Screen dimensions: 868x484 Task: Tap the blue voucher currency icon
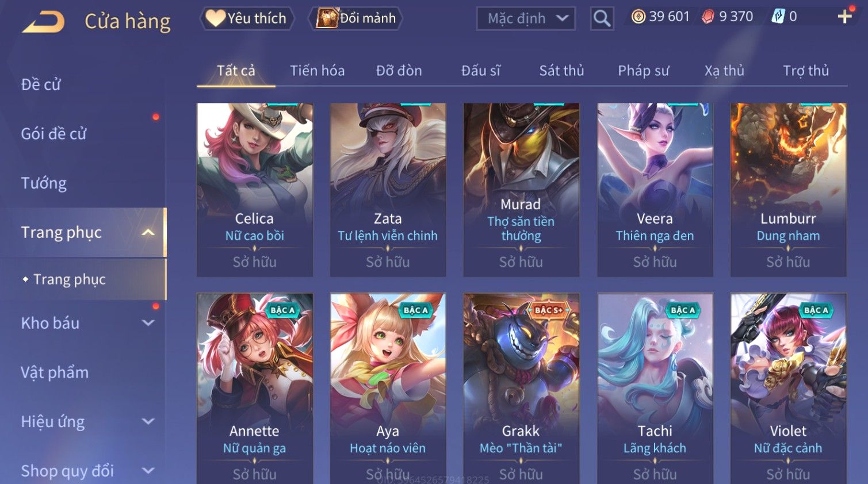coord(778,17)
